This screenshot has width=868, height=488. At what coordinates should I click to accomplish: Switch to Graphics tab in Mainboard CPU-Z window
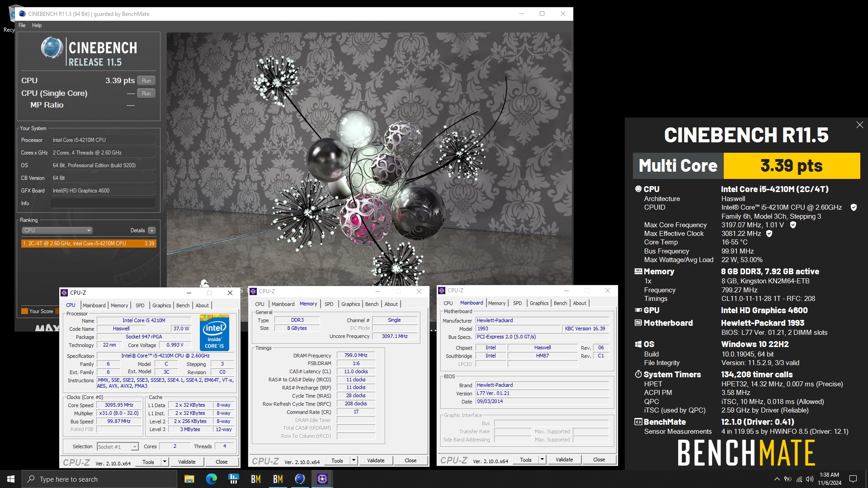pyautogui.click(x=539, y=303)
